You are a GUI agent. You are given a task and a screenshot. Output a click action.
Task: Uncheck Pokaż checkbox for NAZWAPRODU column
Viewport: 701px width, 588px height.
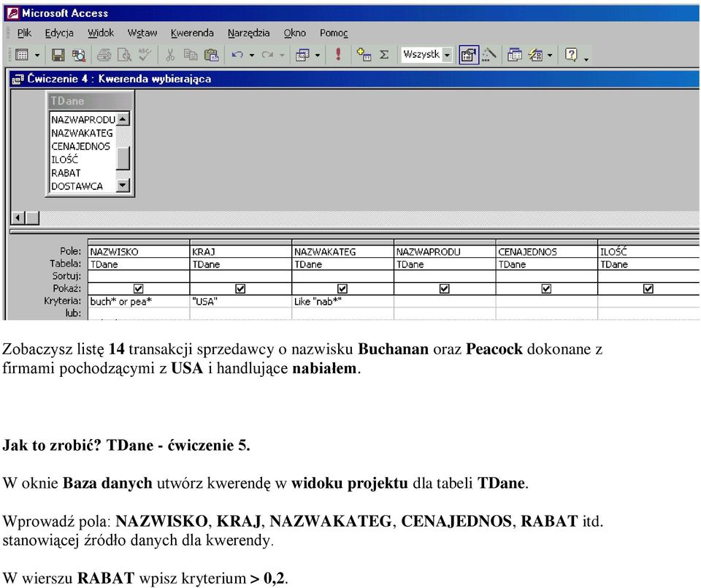click(445, 289)
